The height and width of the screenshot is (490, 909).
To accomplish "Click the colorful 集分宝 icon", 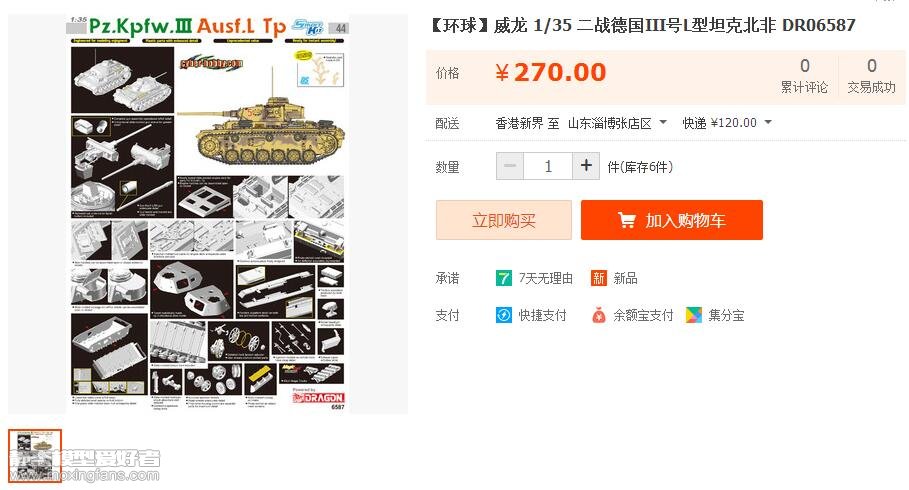I will point(693,315).
